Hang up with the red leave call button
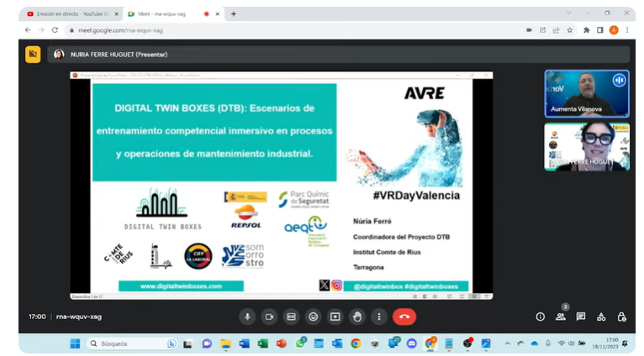The width and height of the screenshot is (644, 356). coord(404,317)
